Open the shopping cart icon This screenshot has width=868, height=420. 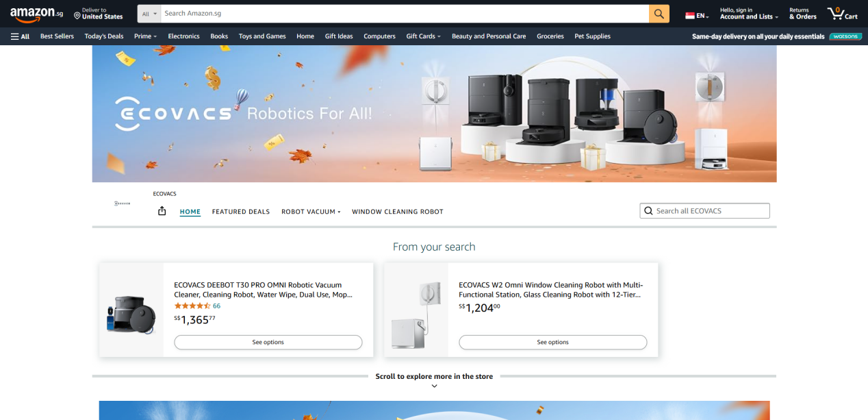point(841,14)
